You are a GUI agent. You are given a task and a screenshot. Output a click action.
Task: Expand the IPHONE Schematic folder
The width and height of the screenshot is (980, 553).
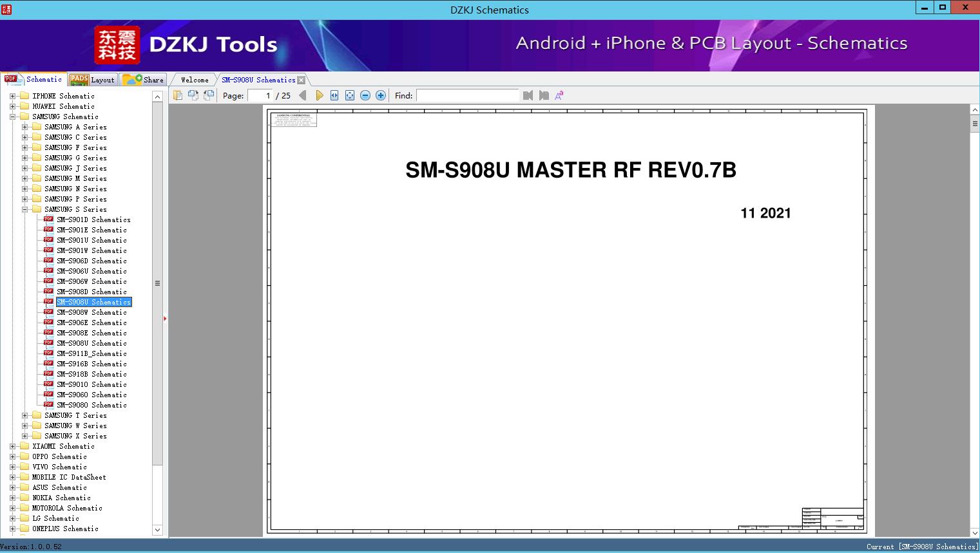point(12,96)
